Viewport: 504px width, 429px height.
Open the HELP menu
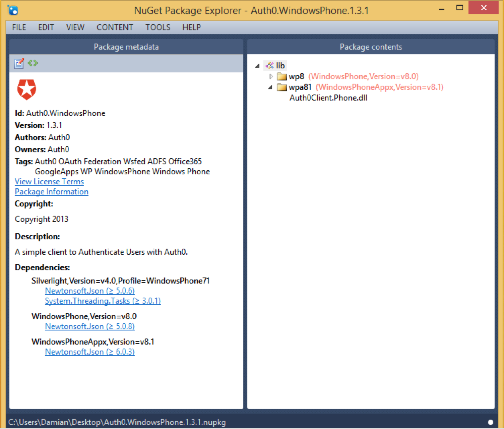(x=192, y=27)
